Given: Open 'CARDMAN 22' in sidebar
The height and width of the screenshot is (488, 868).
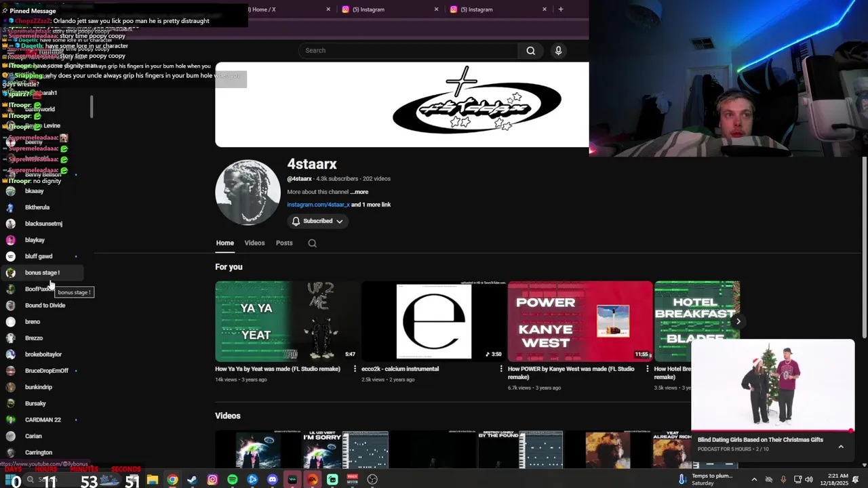Looking at the screenshot, I should pos(42,420).
